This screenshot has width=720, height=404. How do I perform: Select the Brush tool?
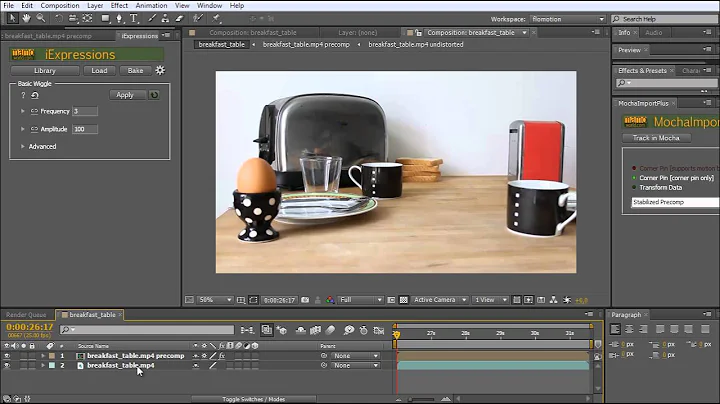(152, 18)
